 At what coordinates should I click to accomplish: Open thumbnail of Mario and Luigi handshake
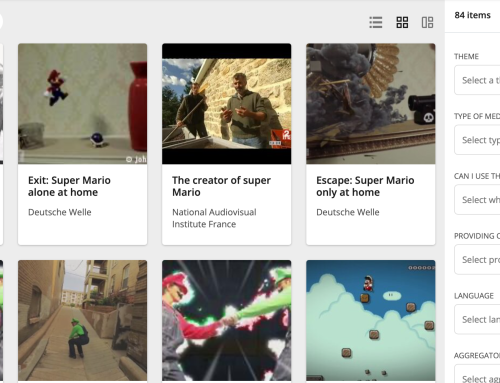[227, 321]
